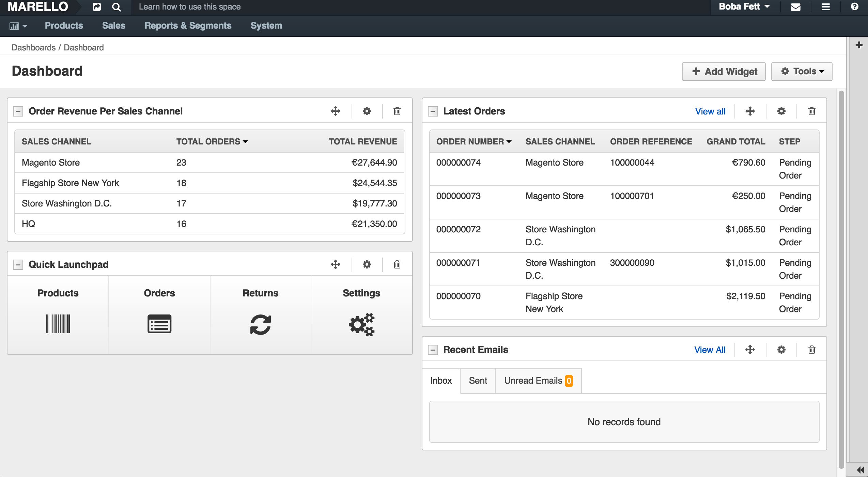The width and height of the screenshot is (868, 477).
Task: Open Latest Orders widget gear settings
Action: [781, 111]
